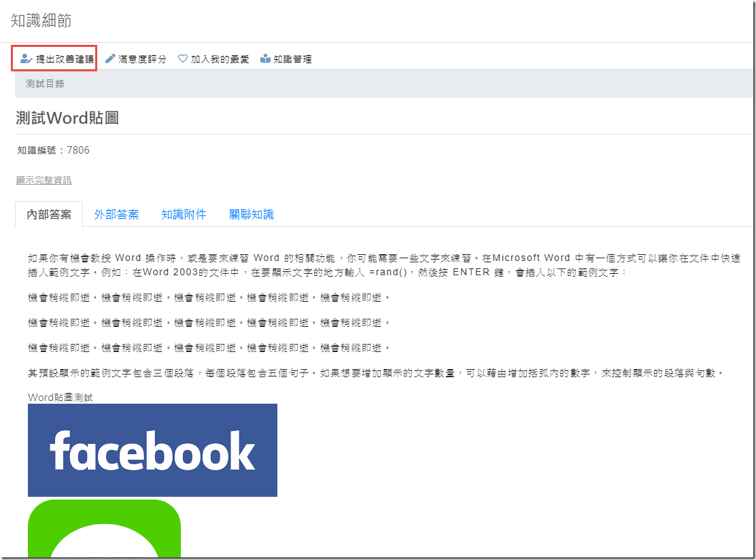The image size is (756, 560).
Task: Click the 知識編號：7806 text
Action: point(54,150)
